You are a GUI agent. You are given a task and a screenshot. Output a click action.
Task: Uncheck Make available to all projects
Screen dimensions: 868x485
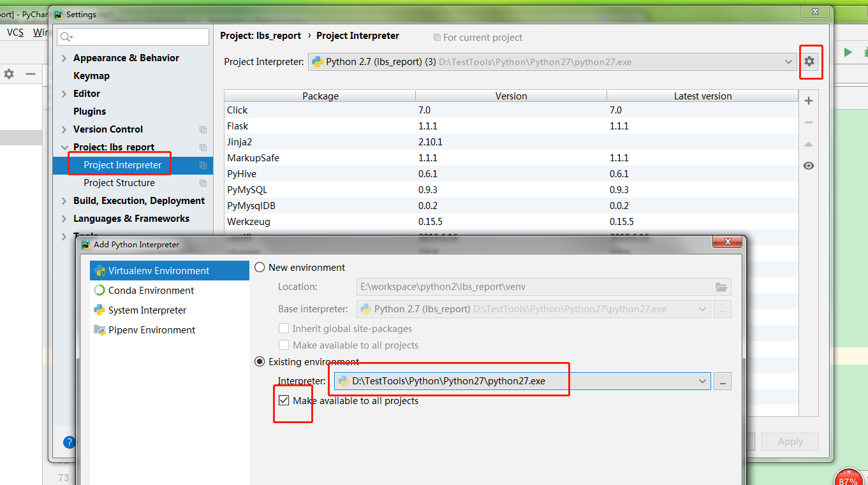coord(283,400)
